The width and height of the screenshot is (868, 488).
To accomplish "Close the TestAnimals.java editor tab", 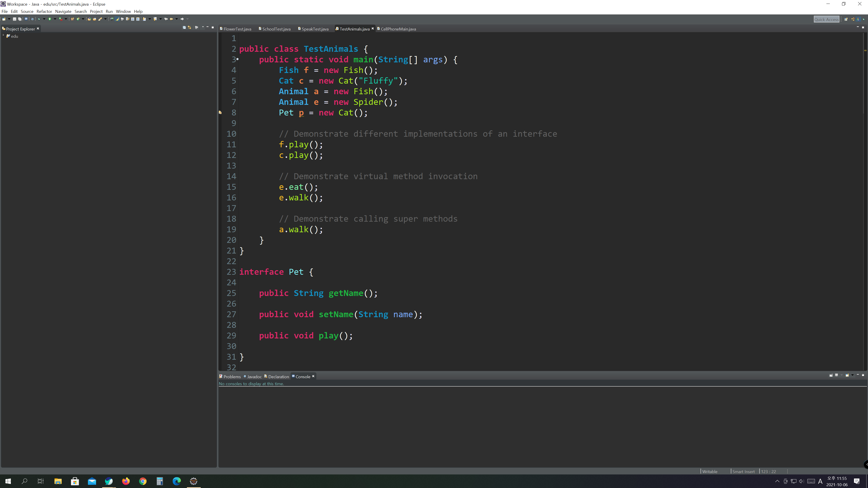I will pos(373,29).
